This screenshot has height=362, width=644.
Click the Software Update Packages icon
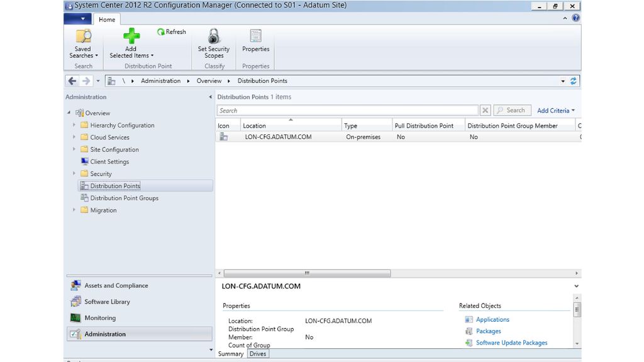tap(469, 343)
